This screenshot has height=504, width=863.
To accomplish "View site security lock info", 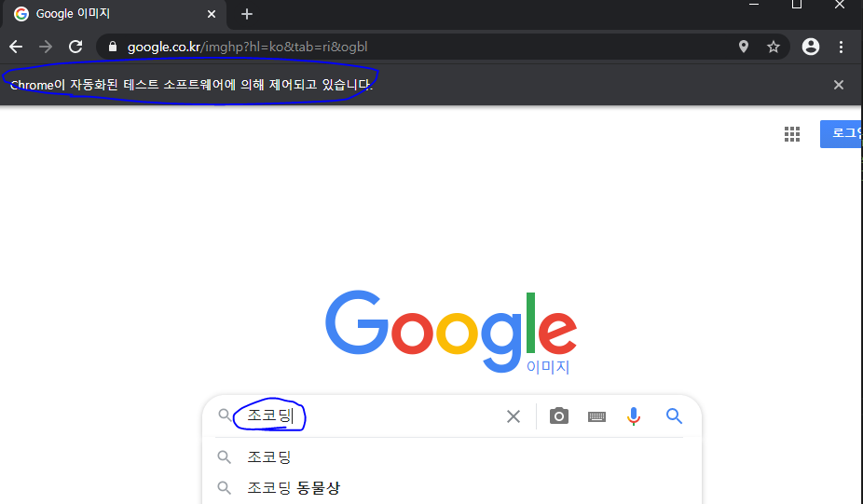I will [x=113, y=47].
